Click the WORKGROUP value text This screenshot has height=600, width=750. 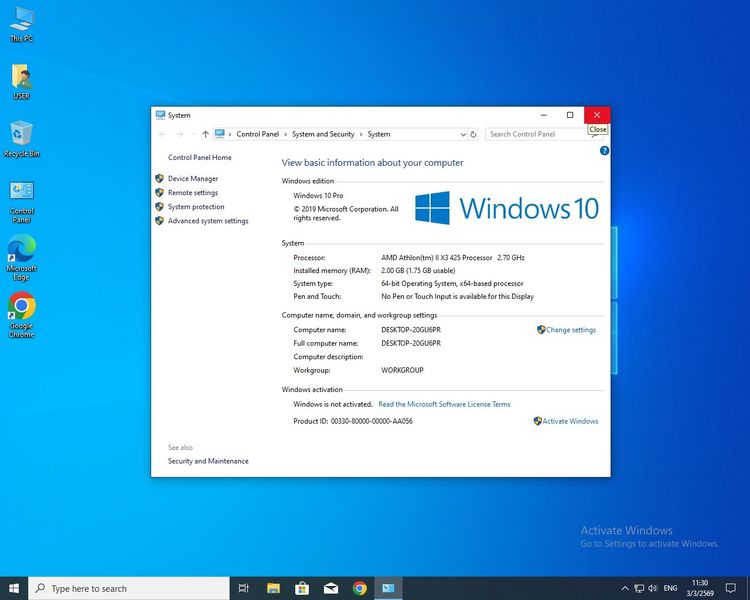[x=402, y=370]
